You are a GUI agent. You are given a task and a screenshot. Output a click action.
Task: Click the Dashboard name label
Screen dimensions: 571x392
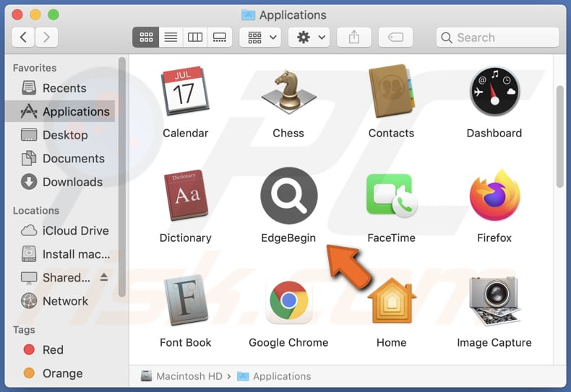click(x=494, y=133)
